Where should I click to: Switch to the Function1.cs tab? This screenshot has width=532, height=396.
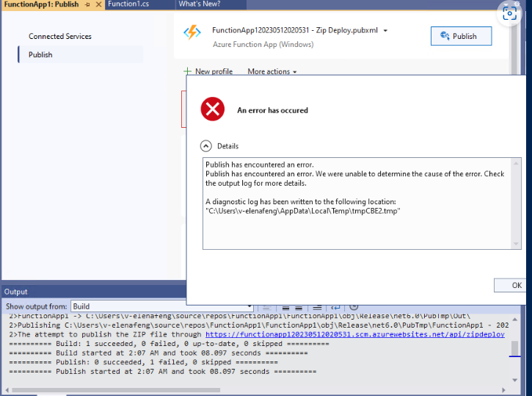[128, 4]
